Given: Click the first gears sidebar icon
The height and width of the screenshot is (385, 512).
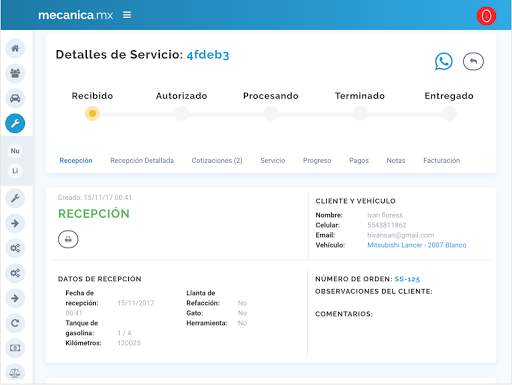Looking at the screenshot, I should click(x=15, y=248).
